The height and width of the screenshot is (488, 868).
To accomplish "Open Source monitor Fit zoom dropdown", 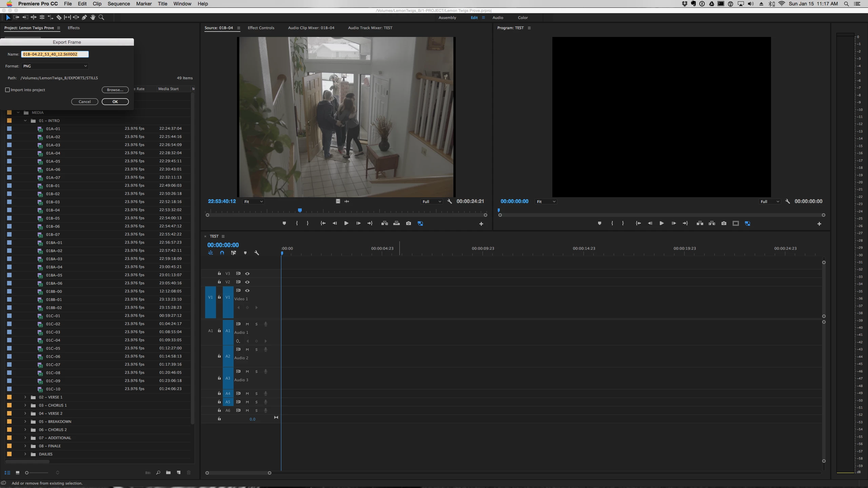I will (253, 202).
